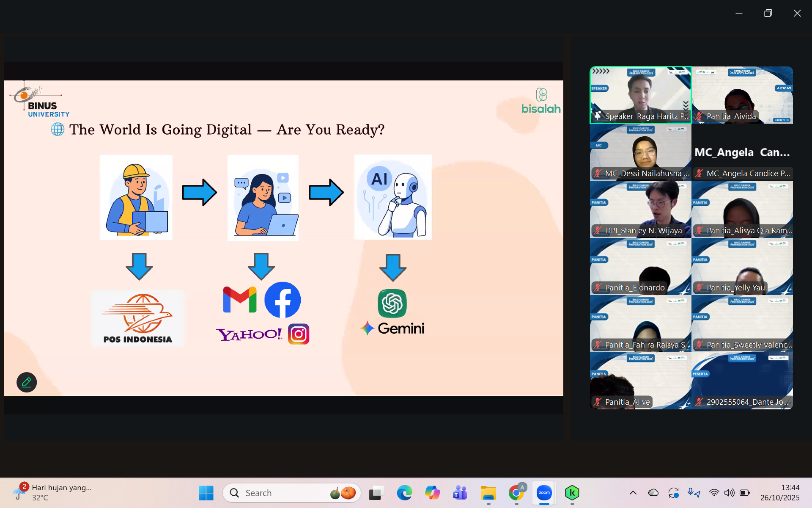Click the taskbar Search box
The height and width of the screenshot is (508, 812).
(x=279, y=493)
